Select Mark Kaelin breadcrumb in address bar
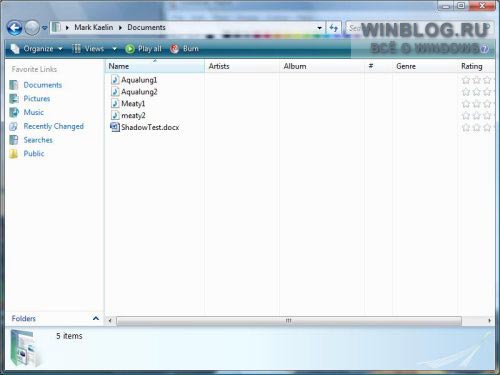The width and height of the screenshot is (500, 375). (93, 27)
